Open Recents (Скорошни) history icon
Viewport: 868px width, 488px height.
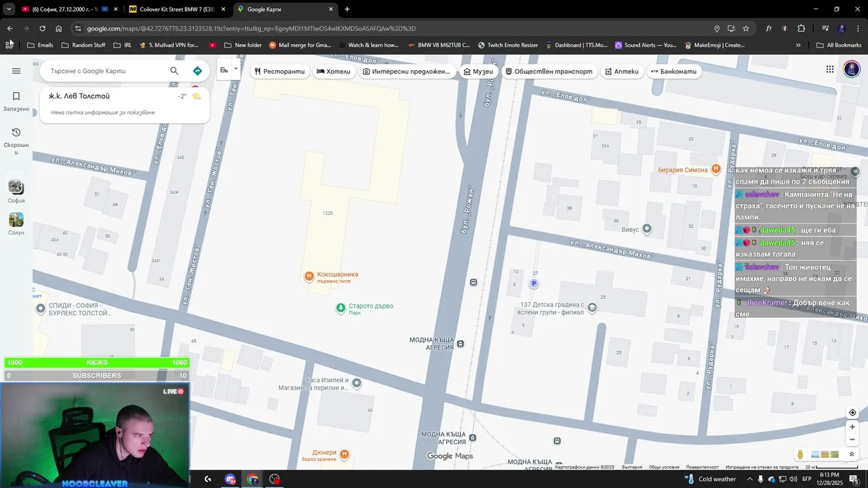[16, 132]
